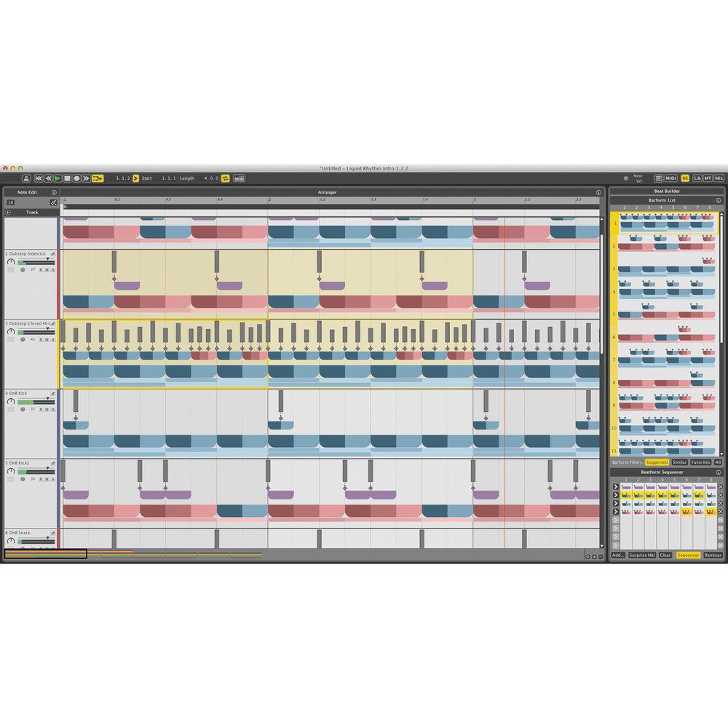Image resolution: width=728 pixels, height=728 pixels.
Task: Expand the second Beatform Sequencer row arrow
Action: tap(615, 495)
